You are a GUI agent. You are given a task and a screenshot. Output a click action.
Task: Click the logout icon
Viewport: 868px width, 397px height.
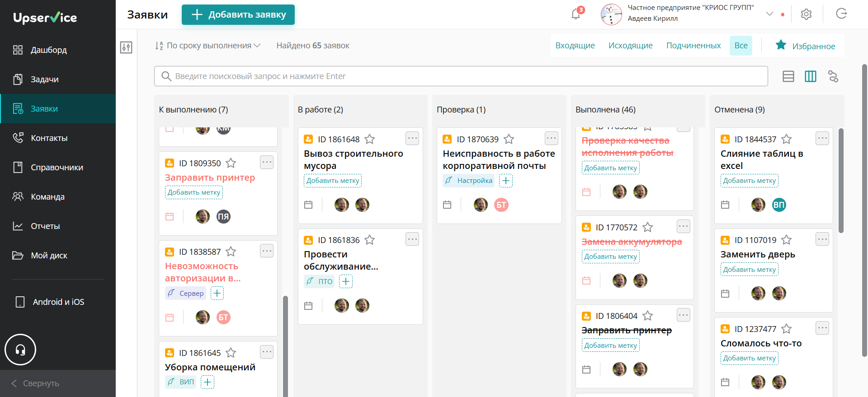tap(841, 14)
